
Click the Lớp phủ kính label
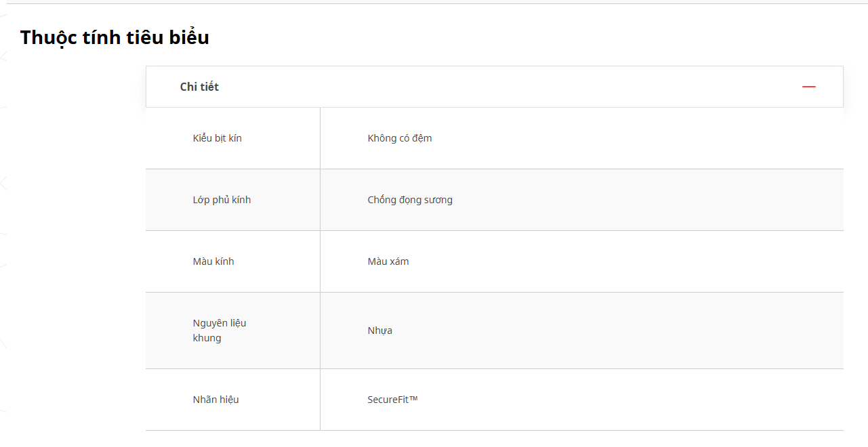click(222, 200)
